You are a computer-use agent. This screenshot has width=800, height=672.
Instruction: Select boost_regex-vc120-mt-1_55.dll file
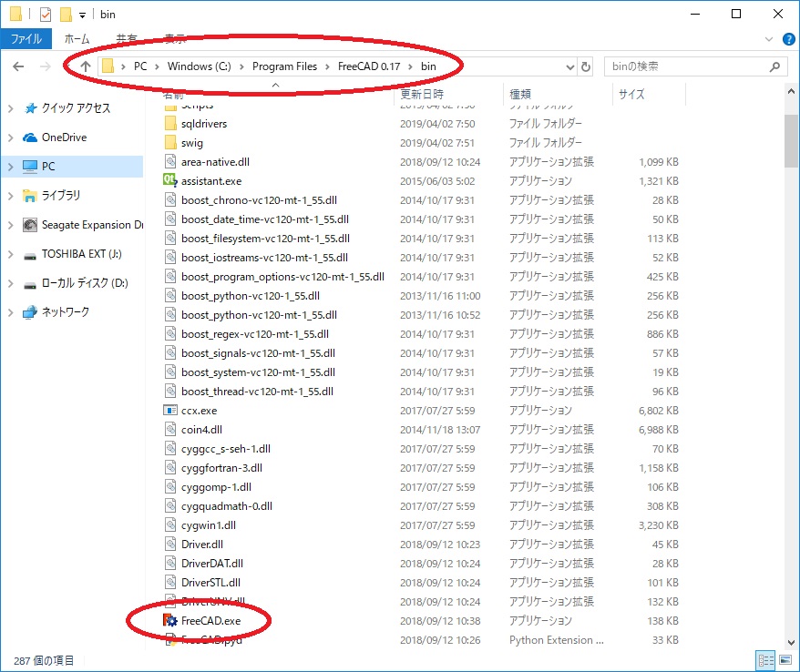pos(255,334)
